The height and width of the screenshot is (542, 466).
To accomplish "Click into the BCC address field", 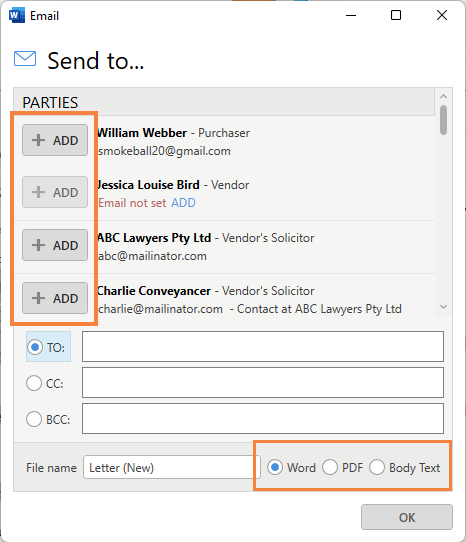I will coord(263,418).
